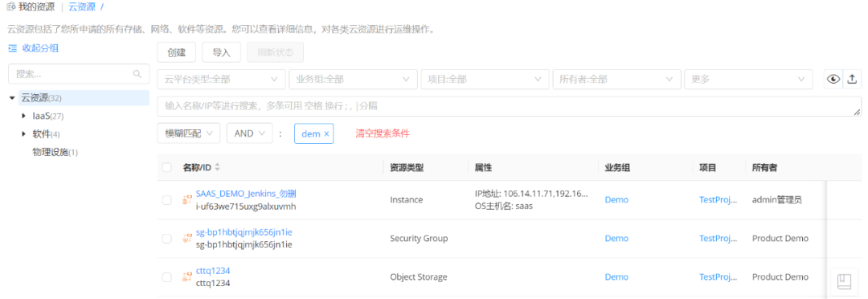Click the collapse groups icon next to 收起分组
The height and width of the screenshot is (299, 868).
(x=13, y=49)
